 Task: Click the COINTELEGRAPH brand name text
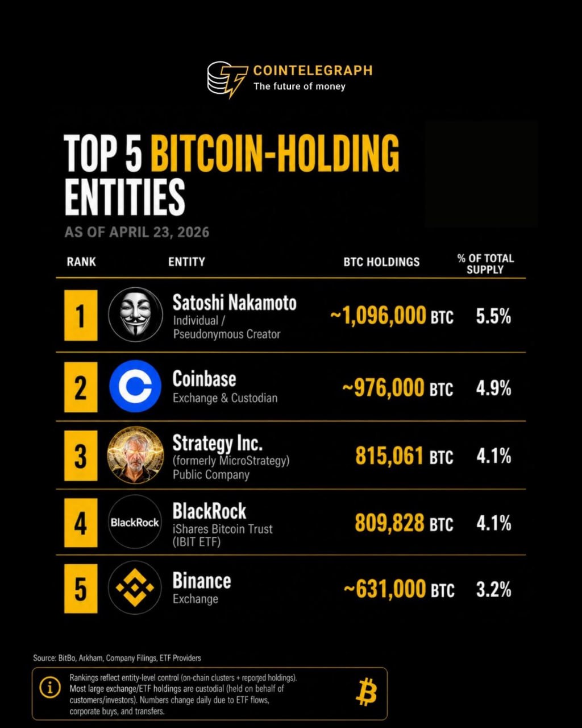pos(313,71)
